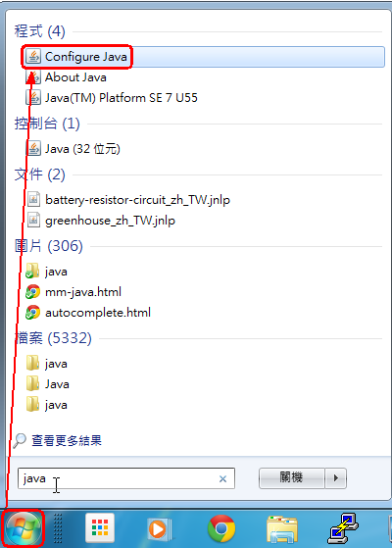The width and height of the screenshot is (392, 548).
Task: Click Java(TM) Platform SE 7 U55 icon
Action: pos(33,98)
